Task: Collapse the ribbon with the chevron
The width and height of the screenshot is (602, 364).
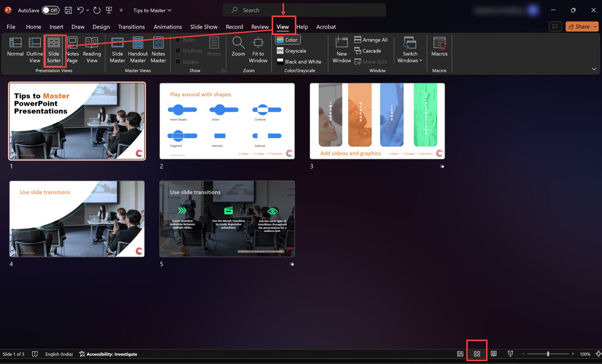Action: (594, 69)
